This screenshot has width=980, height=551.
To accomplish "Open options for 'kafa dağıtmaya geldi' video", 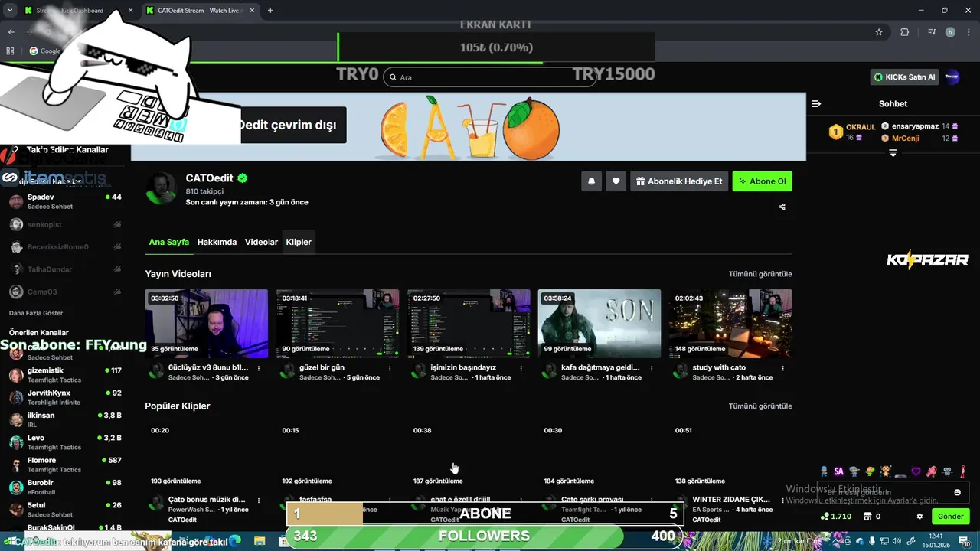I will (651, 368).
